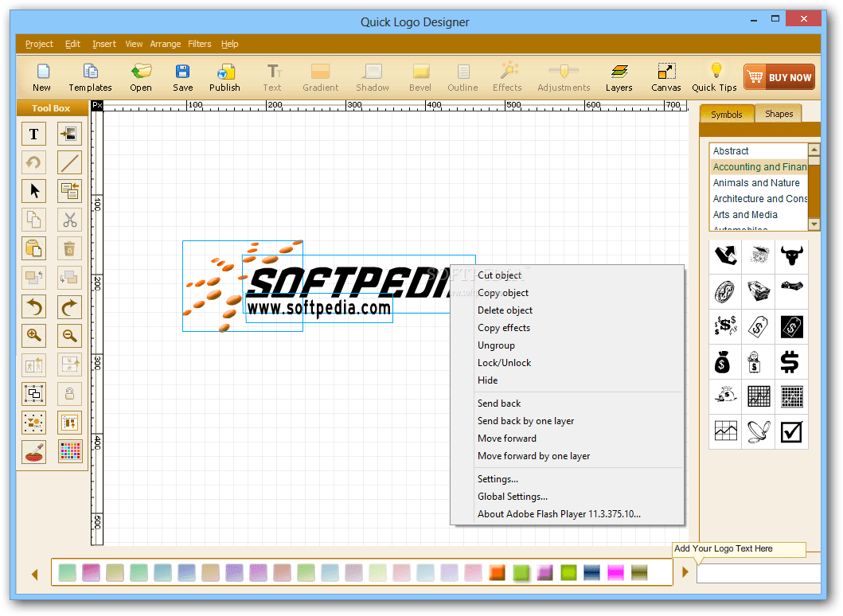
Task: Zoom in with the magnifier plus tool
Action: [34, 335]
